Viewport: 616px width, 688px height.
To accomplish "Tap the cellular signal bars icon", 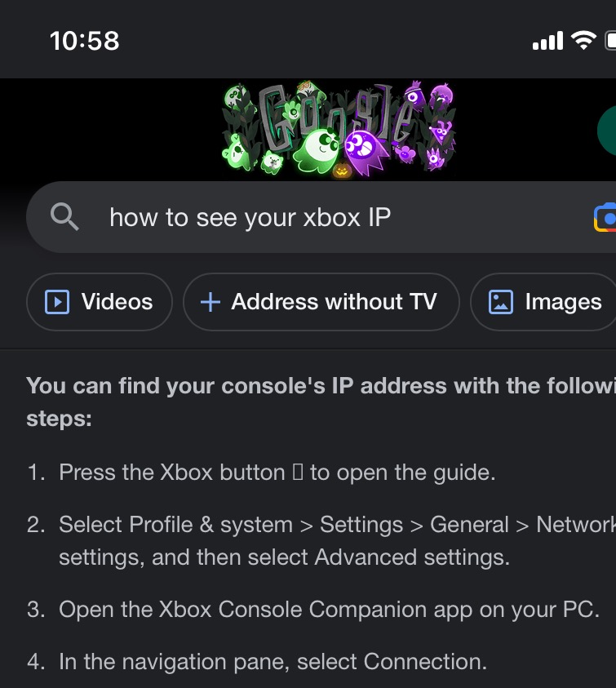I will pyautogui.click(x=547, y=41).
